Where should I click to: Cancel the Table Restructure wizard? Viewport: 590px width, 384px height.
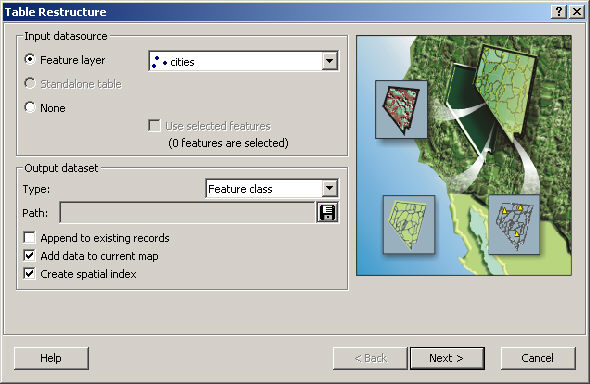point(538,358)
